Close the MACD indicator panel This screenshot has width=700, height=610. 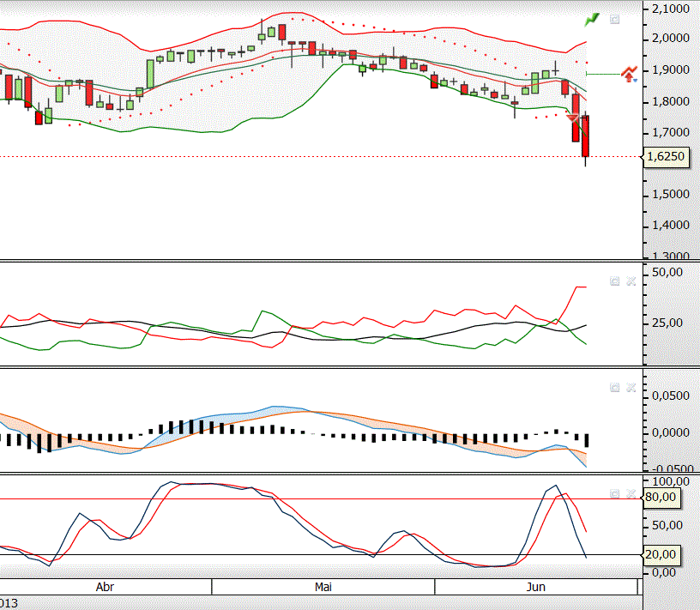tap(631, 388)
